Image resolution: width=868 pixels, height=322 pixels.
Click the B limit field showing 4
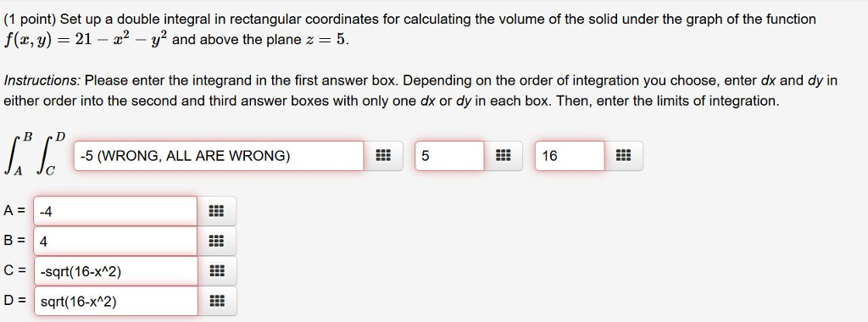tap(115, 241)
